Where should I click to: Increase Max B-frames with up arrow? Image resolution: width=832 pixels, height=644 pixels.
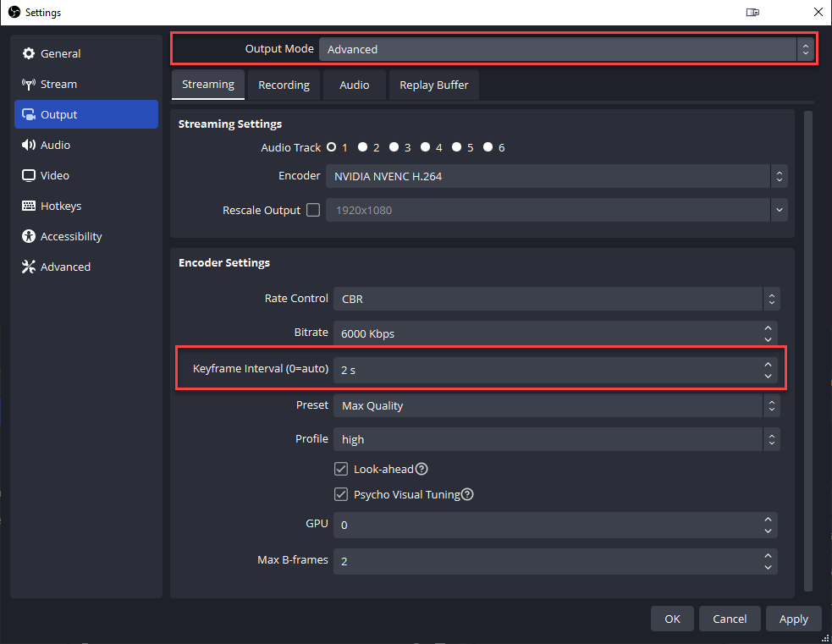click(x=768, y=555)
